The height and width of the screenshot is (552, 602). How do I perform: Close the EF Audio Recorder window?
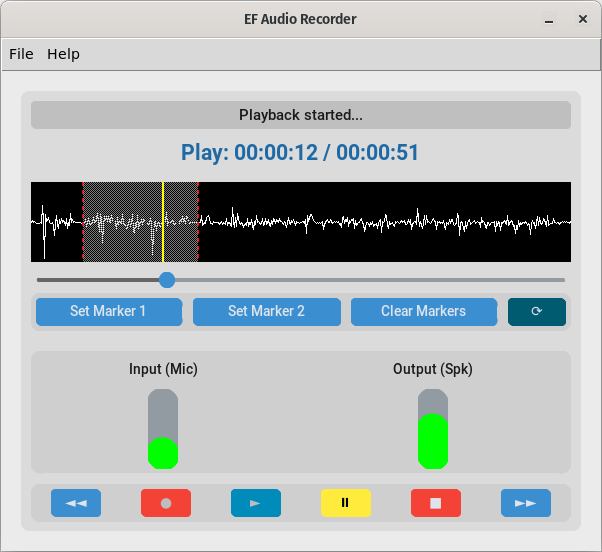(583, 19)
